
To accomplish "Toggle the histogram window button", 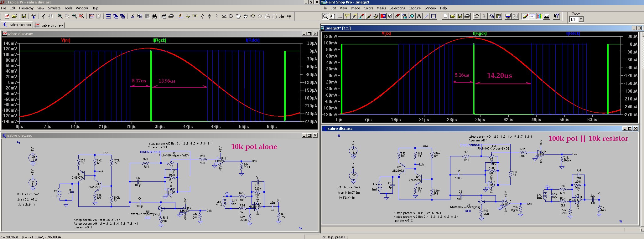I will tap(547, 16).
